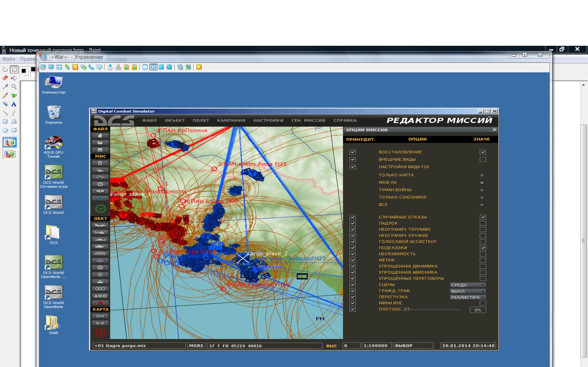Select the ship group placement icon
Viewport: 588px width, 367px height.
(100, 239)
